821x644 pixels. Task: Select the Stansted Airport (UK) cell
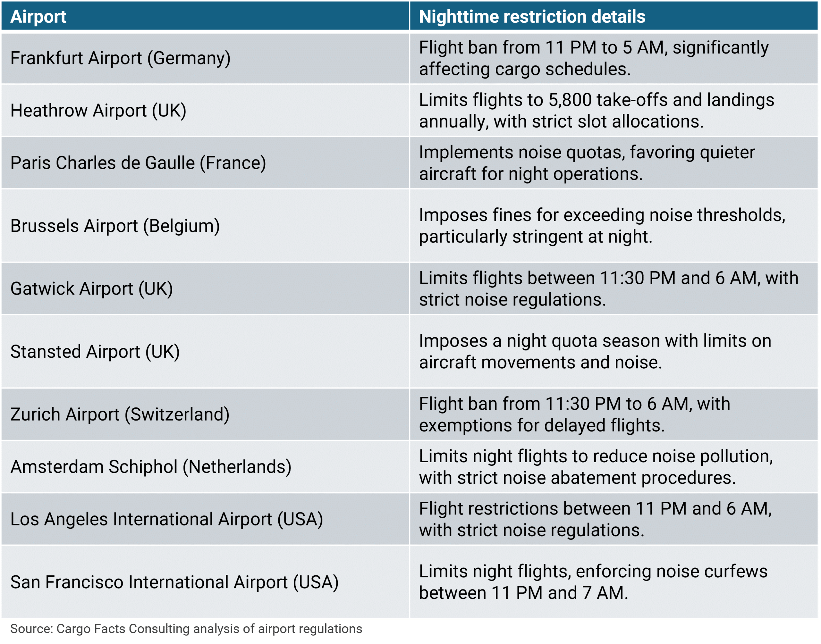click(x=205, y=351)
